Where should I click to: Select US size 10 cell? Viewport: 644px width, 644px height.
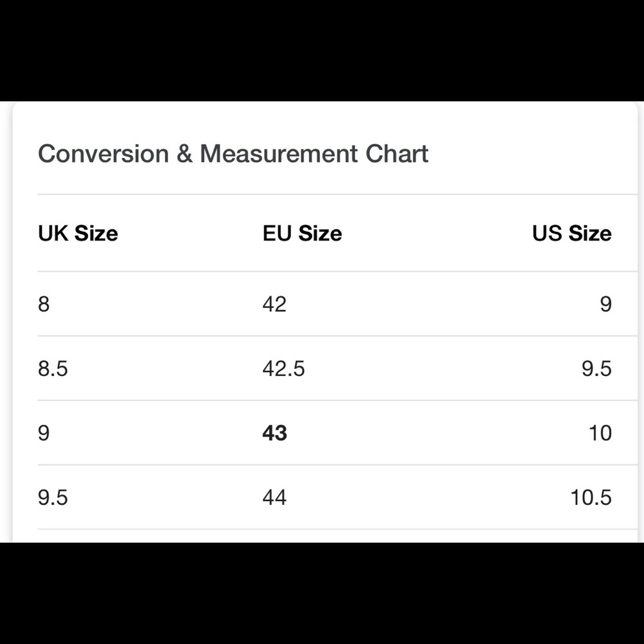pos(600,433)
